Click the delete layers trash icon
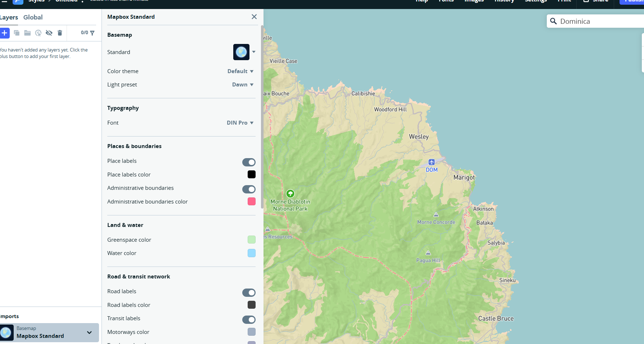644x344 pixels. tap(60, 33)
